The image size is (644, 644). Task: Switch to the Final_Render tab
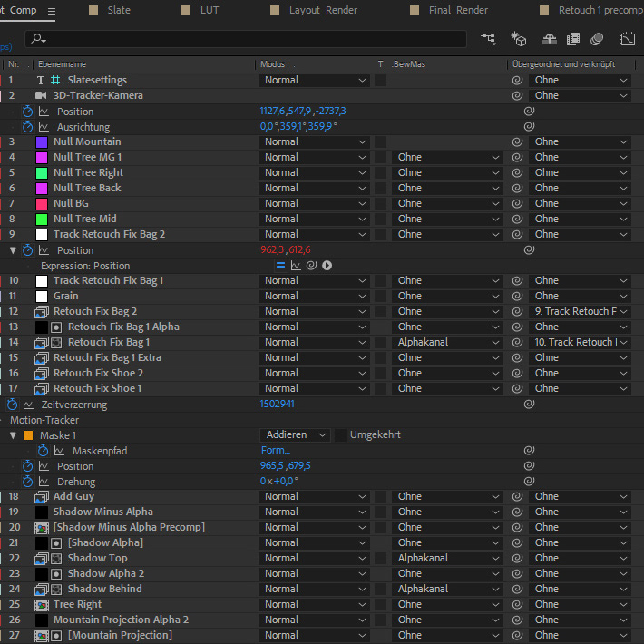tap(458, 10)
